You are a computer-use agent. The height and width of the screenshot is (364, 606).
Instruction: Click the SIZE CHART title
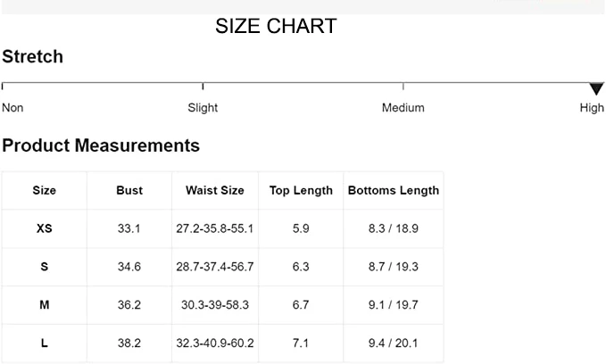275,27
